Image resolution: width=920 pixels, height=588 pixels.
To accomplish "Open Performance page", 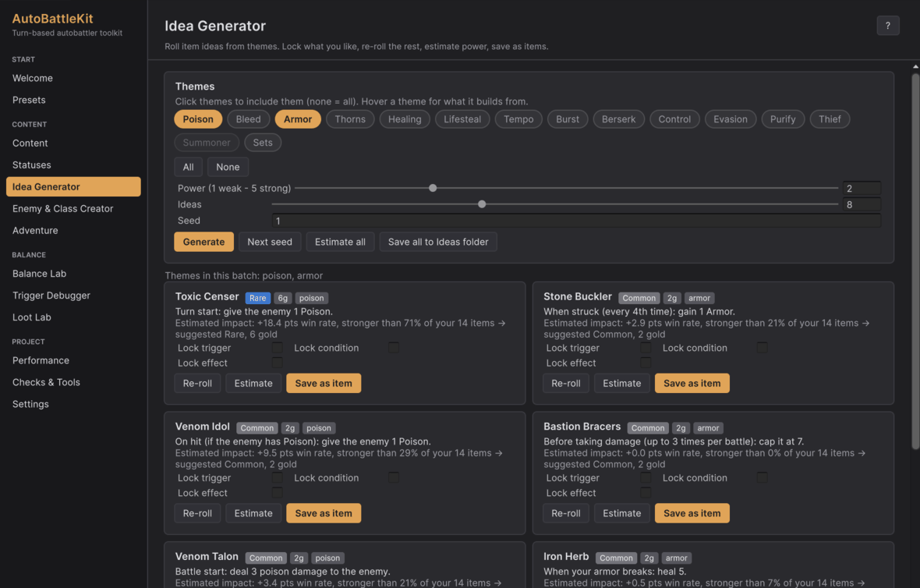I will [73, 360].
